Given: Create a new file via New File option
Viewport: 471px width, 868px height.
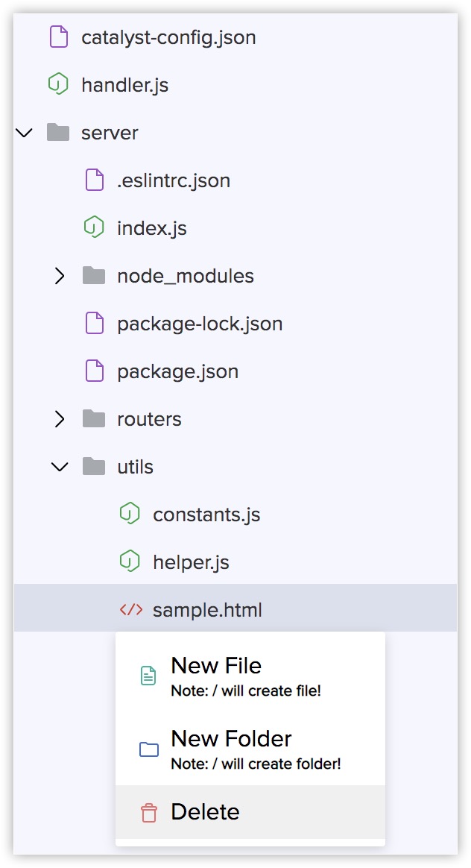Looking at the screenshot, I should coord(215,665).
